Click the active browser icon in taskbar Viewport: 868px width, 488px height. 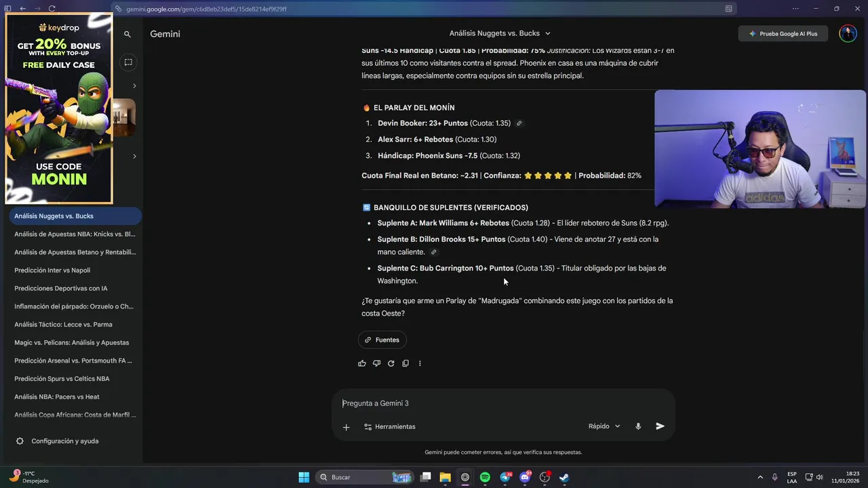click(x=465, y=477)
